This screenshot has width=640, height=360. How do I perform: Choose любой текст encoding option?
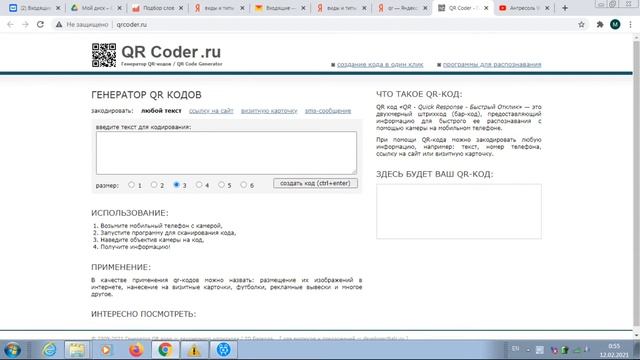point(161,111)
